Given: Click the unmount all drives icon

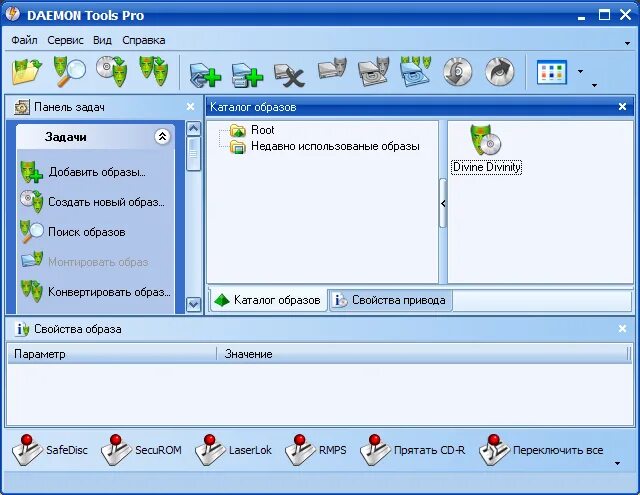Looking at the screenshot, I should (416, 72).
